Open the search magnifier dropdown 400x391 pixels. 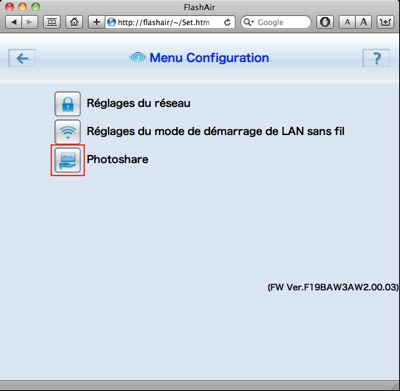pos(248,22)
